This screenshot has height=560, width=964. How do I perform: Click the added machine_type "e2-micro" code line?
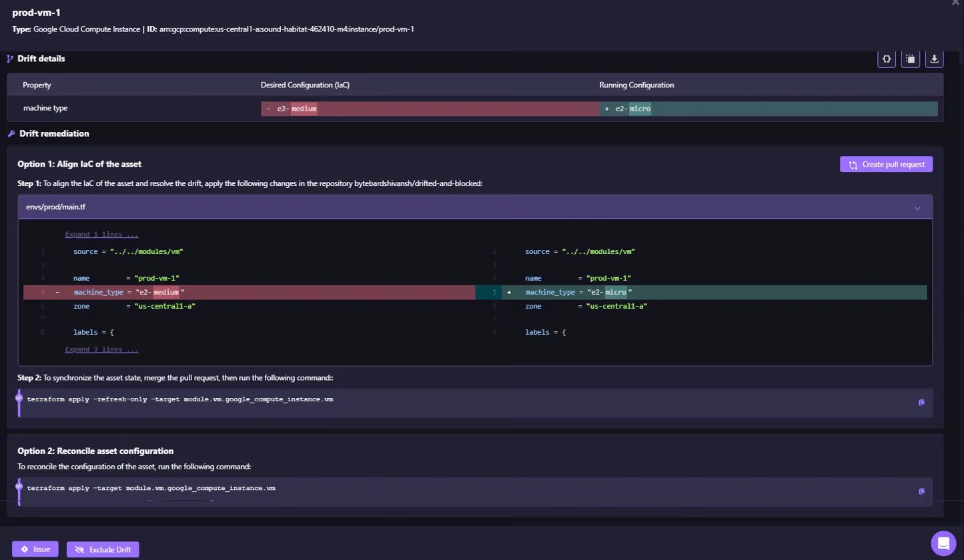tap(701, 293)
